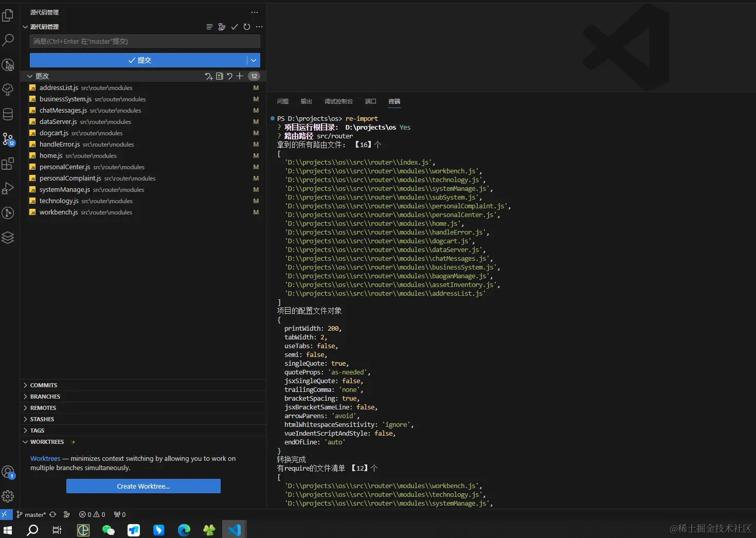Image resolution: width=756 pixels, height=538 pixels.
Task: Expand the STASHES section
Action: [143, 419]
